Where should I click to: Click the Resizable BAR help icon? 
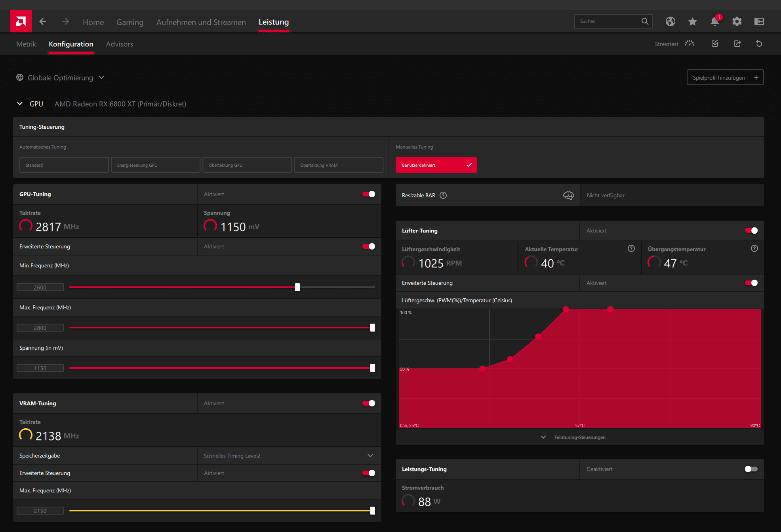[x=443, y=195]
